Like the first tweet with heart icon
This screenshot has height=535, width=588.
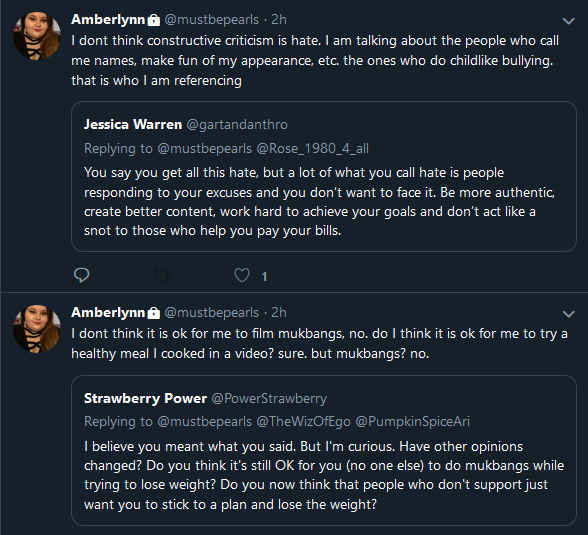pos(242,275)
